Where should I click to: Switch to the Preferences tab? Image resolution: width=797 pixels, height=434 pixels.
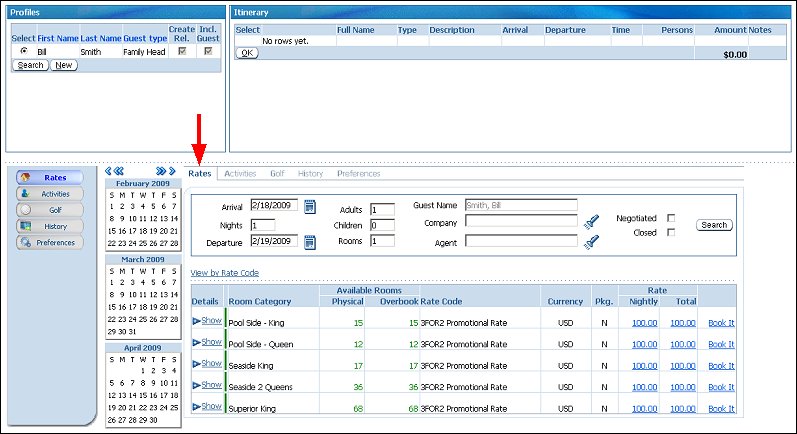358,174
